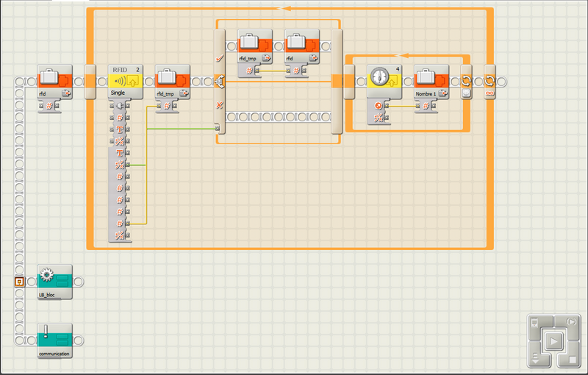
Task: Select the switch false X tab
Action: coord(219,106)
